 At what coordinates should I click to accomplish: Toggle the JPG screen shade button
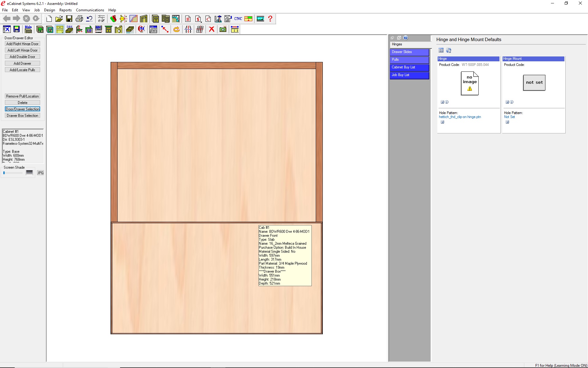point(40,173)
